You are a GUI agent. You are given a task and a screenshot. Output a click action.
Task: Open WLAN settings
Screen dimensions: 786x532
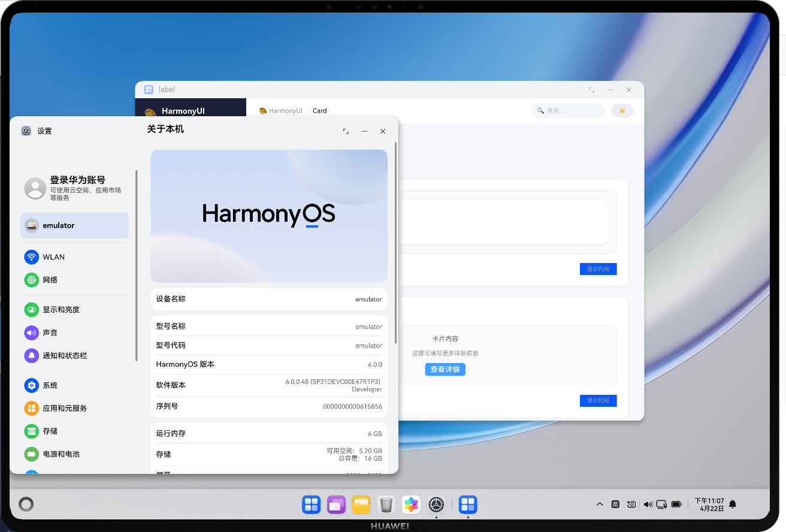74,257
